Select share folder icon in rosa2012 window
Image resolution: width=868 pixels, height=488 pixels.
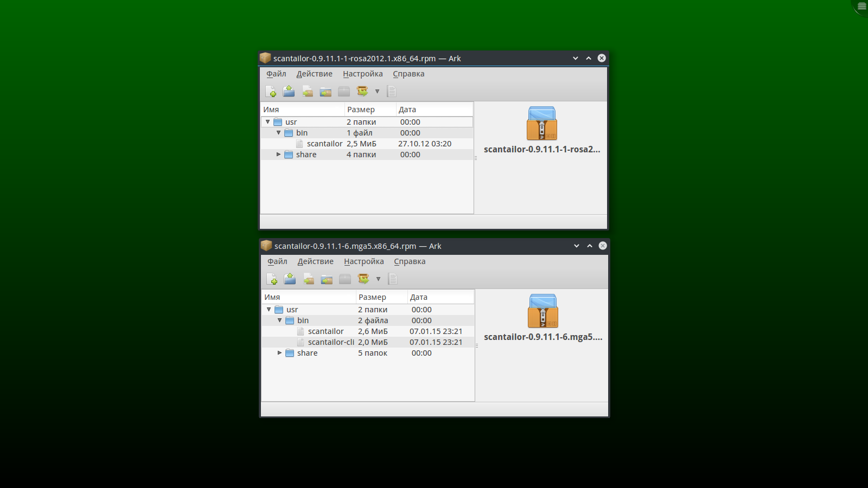click(x=289, y=155)
